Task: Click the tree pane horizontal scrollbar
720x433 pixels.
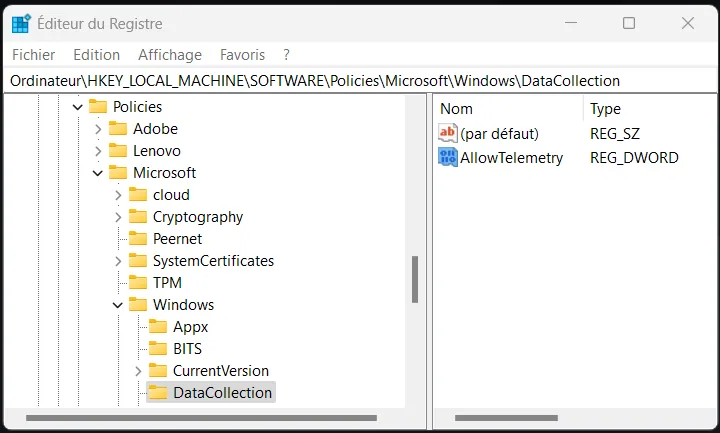Action: point(202,418)
